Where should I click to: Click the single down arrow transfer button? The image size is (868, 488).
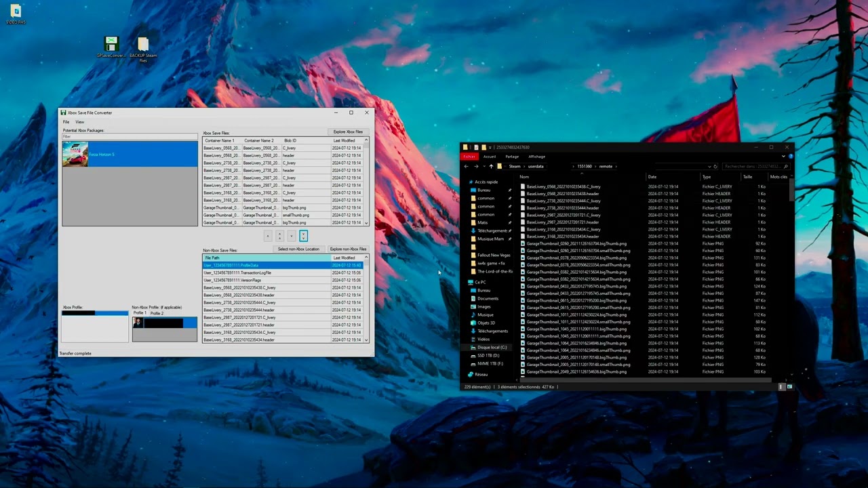coord(292,236)
